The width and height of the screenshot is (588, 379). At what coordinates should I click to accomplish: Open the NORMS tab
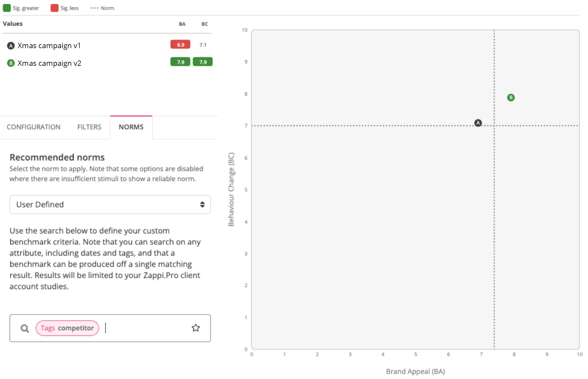coord(131,127)
